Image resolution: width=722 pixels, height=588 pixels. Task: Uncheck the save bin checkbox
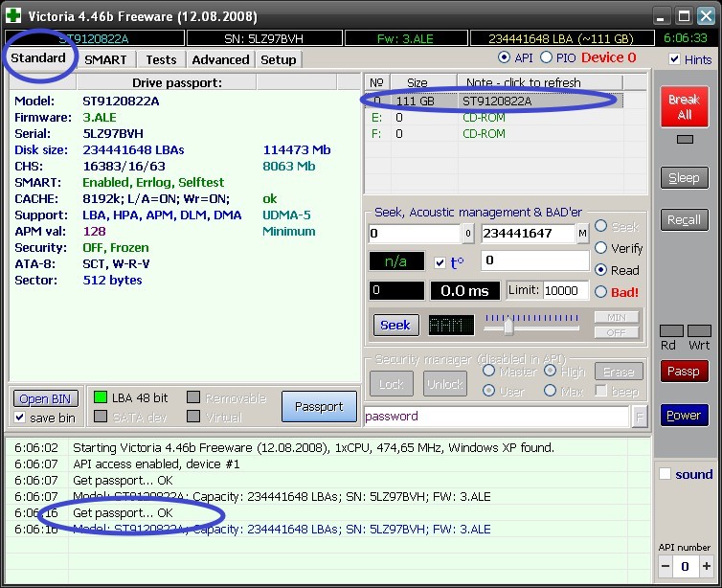click(x=20, y=418)
